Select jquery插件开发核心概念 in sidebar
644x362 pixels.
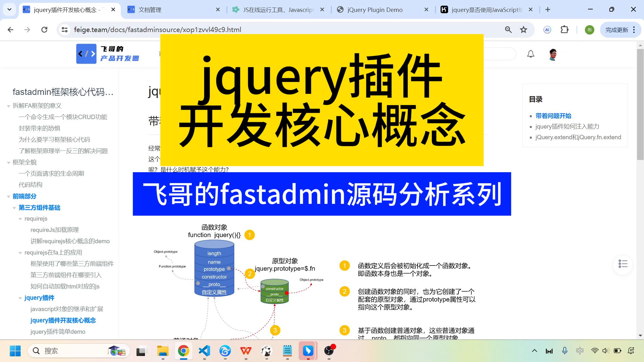[x=63, y=320]
